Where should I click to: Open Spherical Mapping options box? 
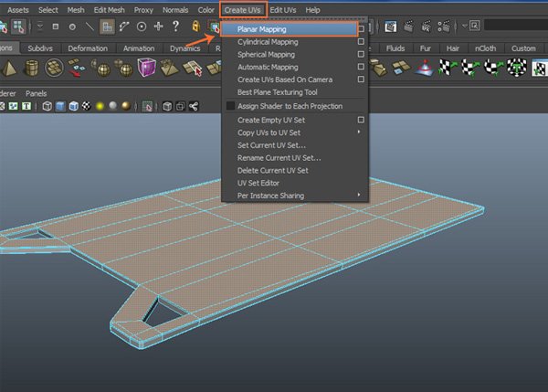[x=361, y=54]
